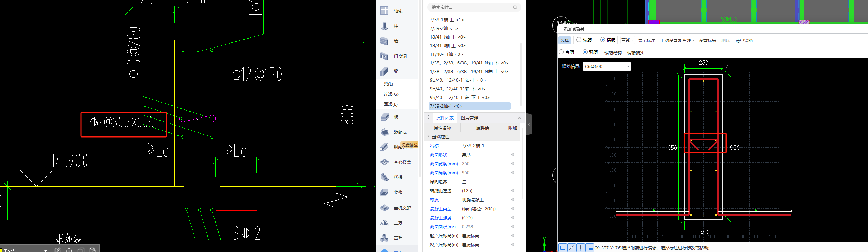Image resolution: width=868 pixels, height=252 pixels.
Task: Switch to the 图层管理 tab
Action: coord(469,118)
